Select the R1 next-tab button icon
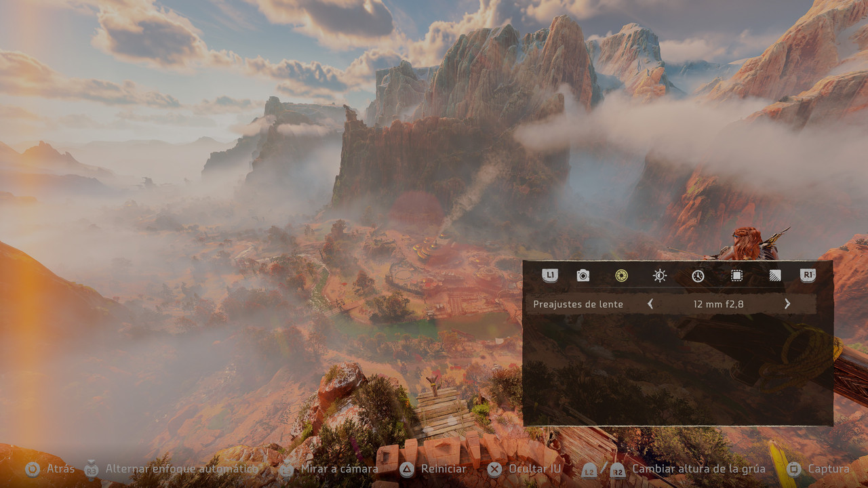This screenshot has width=868, height=488. tap(808, 275)
